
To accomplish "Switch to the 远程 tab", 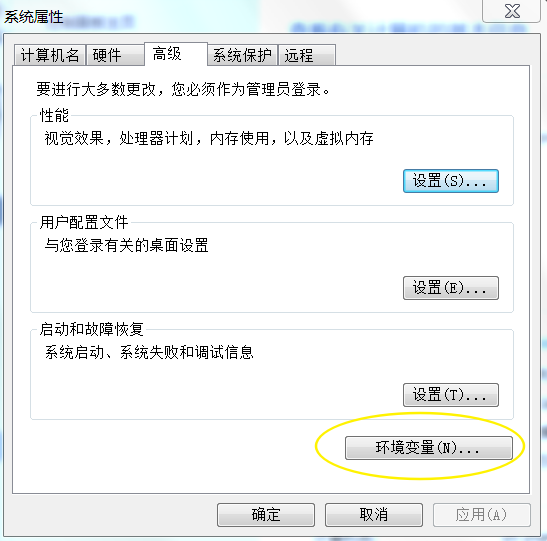I will (307, 55).
